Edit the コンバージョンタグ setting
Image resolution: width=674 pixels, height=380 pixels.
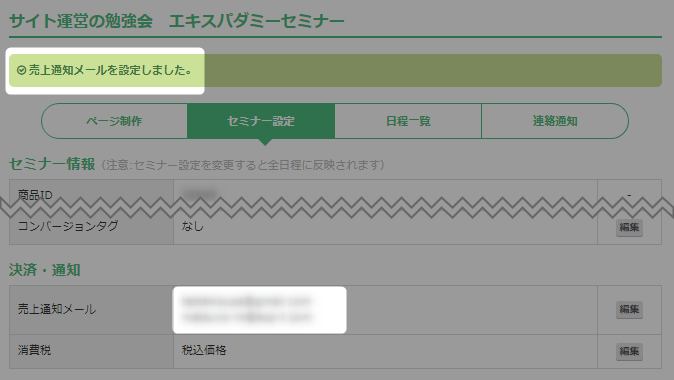[x=629, y=227]
